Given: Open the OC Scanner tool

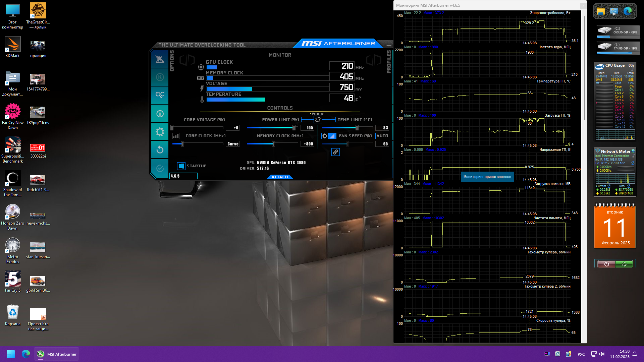Looking at the screenshot, I should [160, 95].
